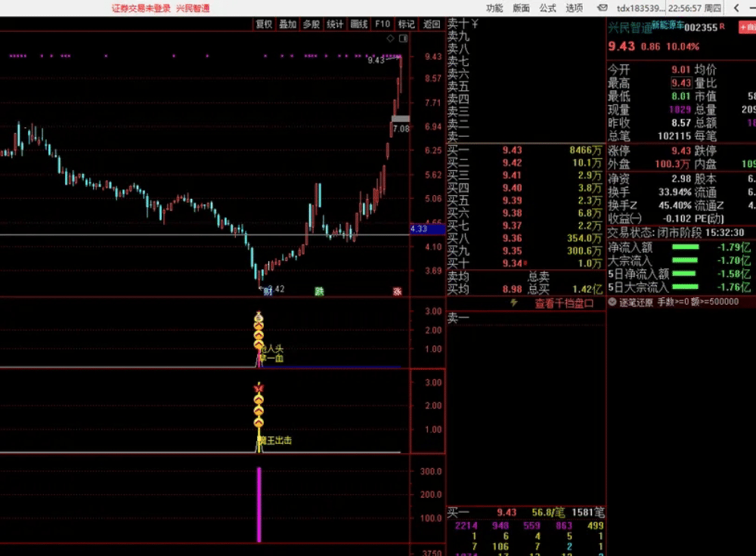Click the diamond icon above the chart
756x556 pixels.
pyautogui.click(x=390, y=38)
